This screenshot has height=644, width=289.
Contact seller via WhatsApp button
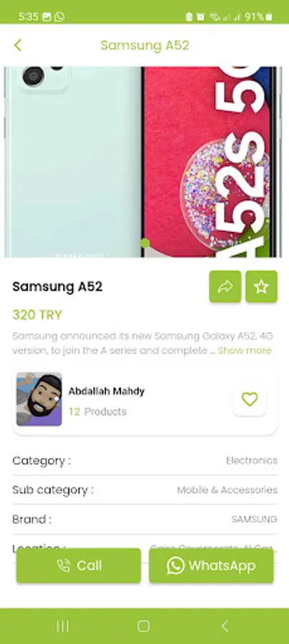(x=211, y=565)
